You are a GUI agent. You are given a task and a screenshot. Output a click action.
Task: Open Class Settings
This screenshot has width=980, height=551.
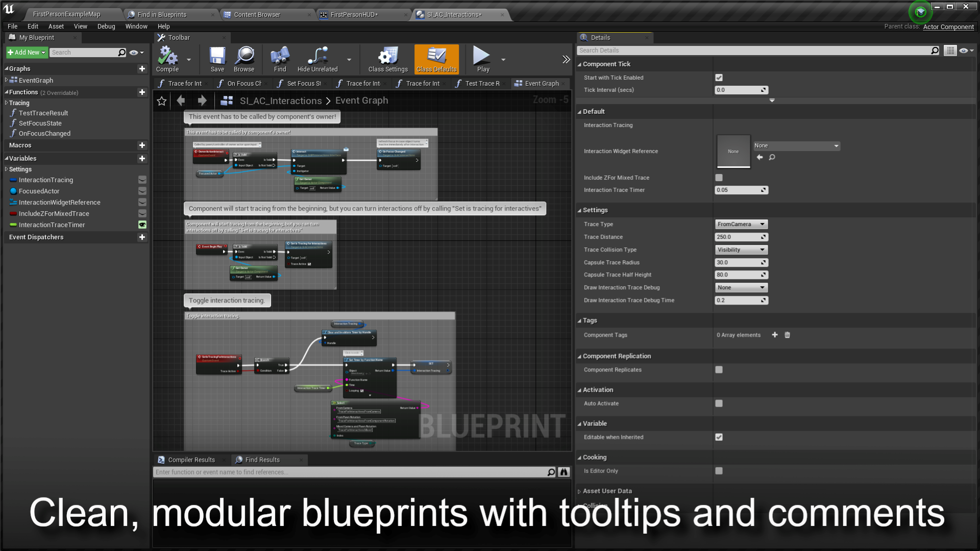[x=387, y=57]
